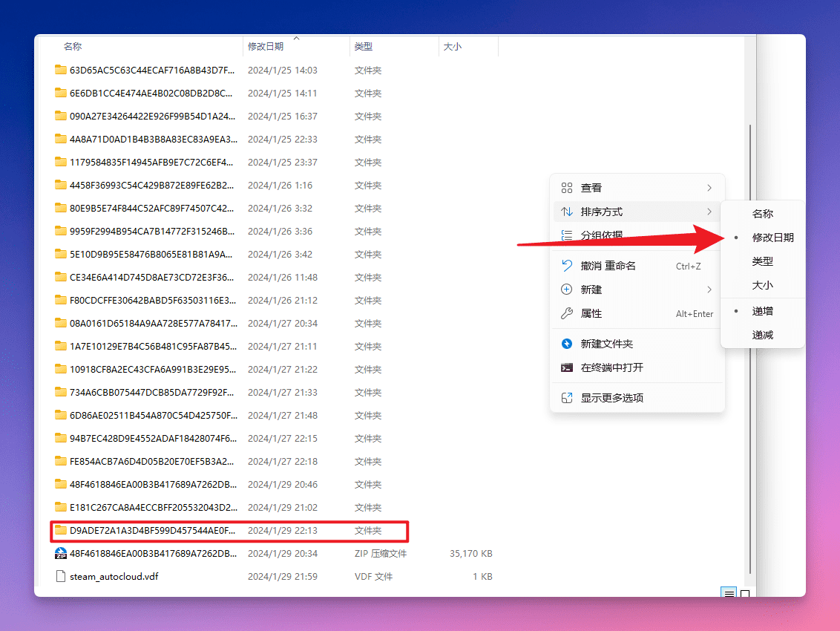This screenshot has height=631, width=840.
Task: Expand the 排序方式 submenu arrow
Action: 709,212
